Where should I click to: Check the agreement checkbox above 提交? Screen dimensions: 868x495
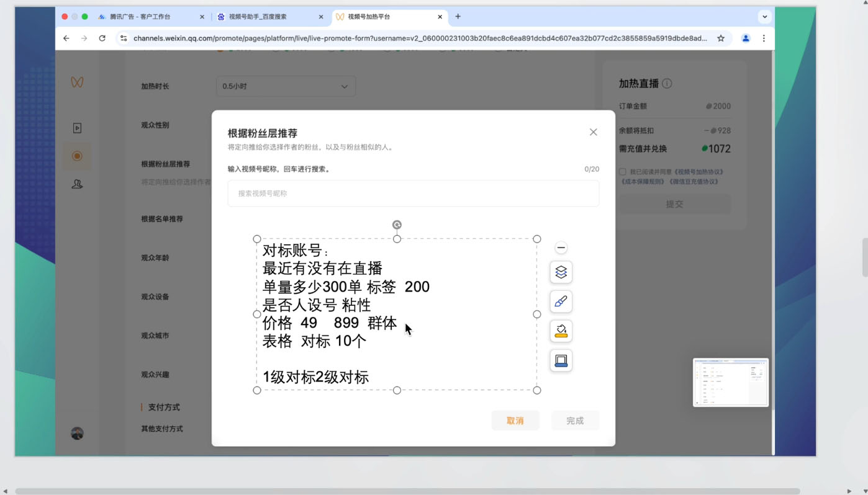click(622, 171)
